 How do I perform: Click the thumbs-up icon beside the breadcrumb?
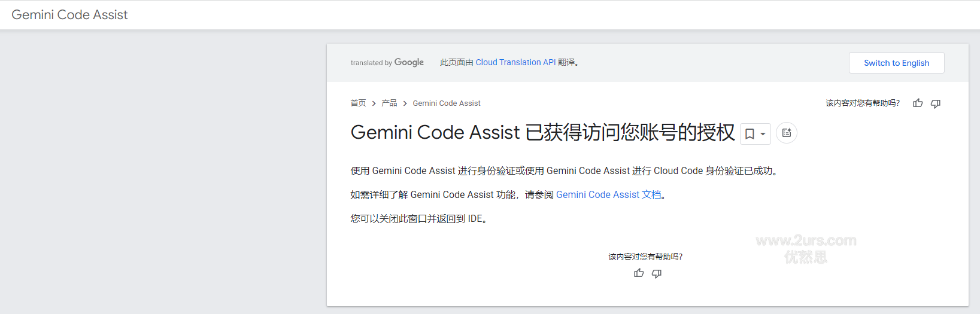pyautogui.click(x=918, y=103)
